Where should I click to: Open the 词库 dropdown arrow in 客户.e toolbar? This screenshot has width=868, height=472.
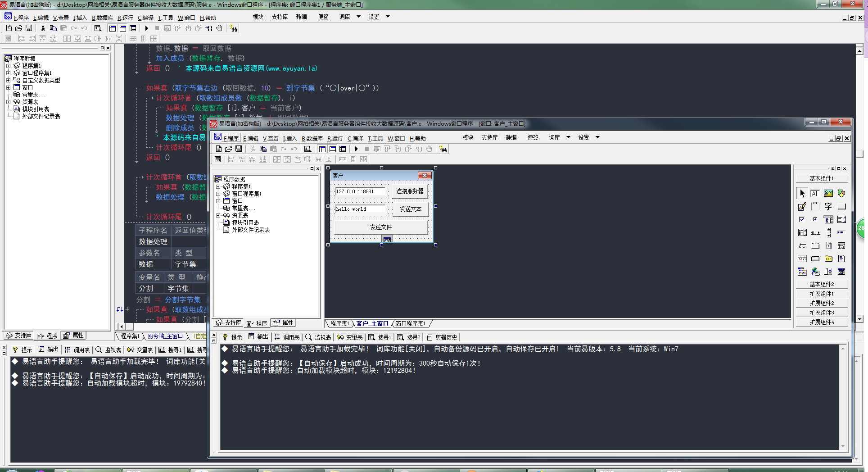click(x=568, y=137)
